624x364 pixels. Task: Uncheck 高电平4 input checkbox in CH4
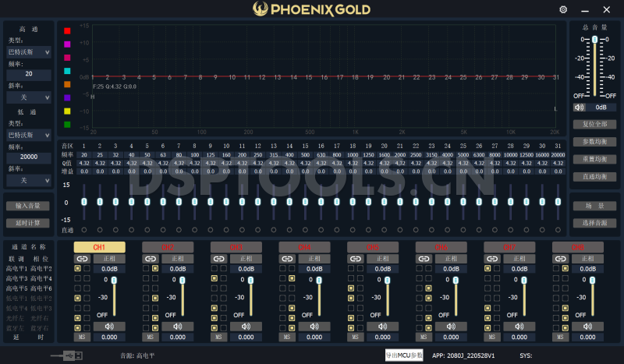(x=292, y=278)
